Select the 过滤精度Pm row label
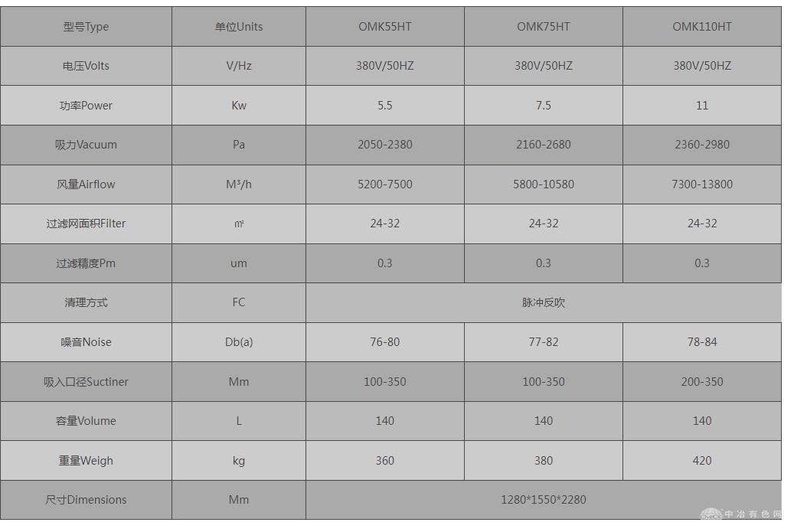The image size is (794, 532). [86, 263]
